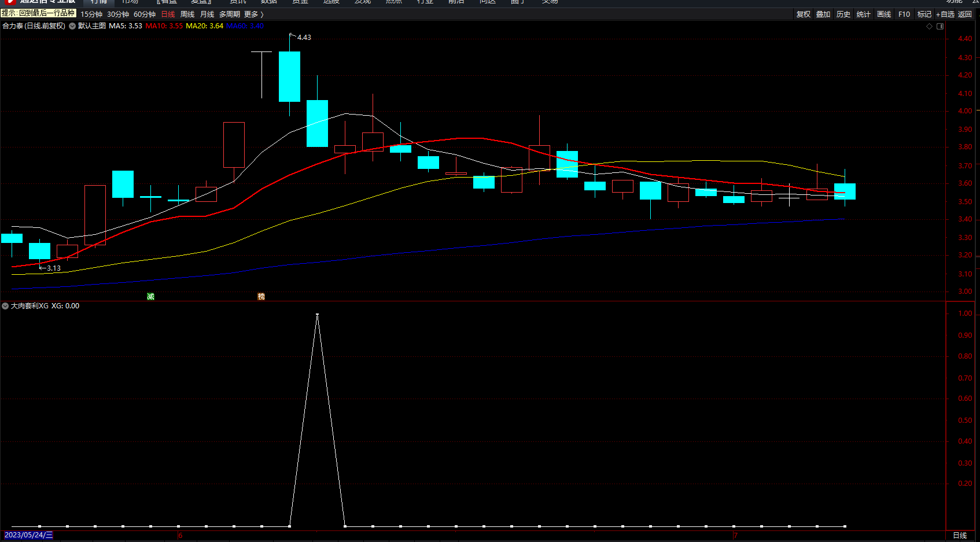Click the orange 榜 event marker icon

[x=261, y=296]
